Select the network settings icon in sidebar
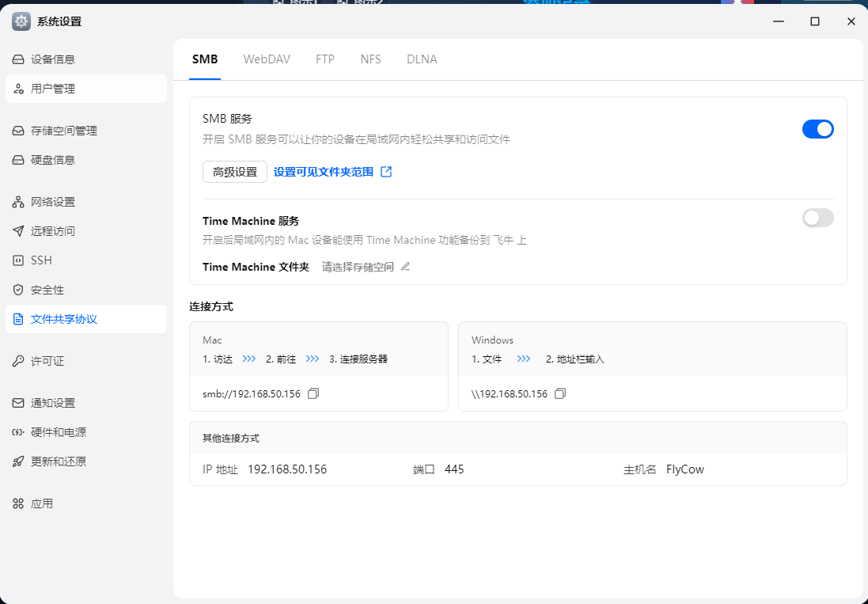The image size is (868, 604). pyautogui.click(x=18, y=202)
